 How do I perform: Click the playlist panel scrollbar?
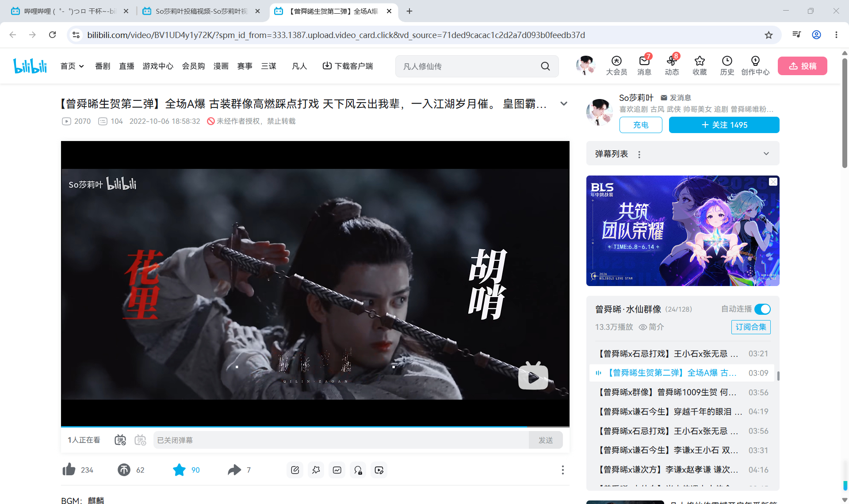(778, 376)
